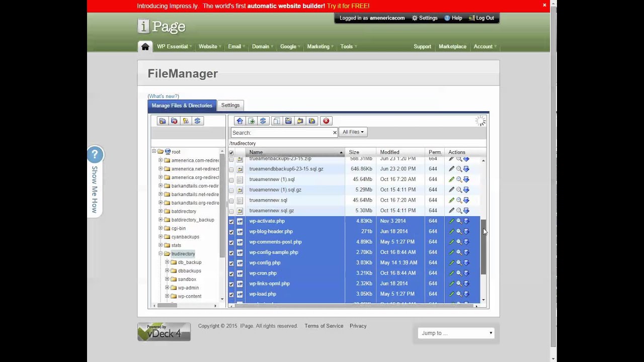Open the All Files filter dropdown
This screenshot has height=362, width=644.
click(x=353, y=132)
